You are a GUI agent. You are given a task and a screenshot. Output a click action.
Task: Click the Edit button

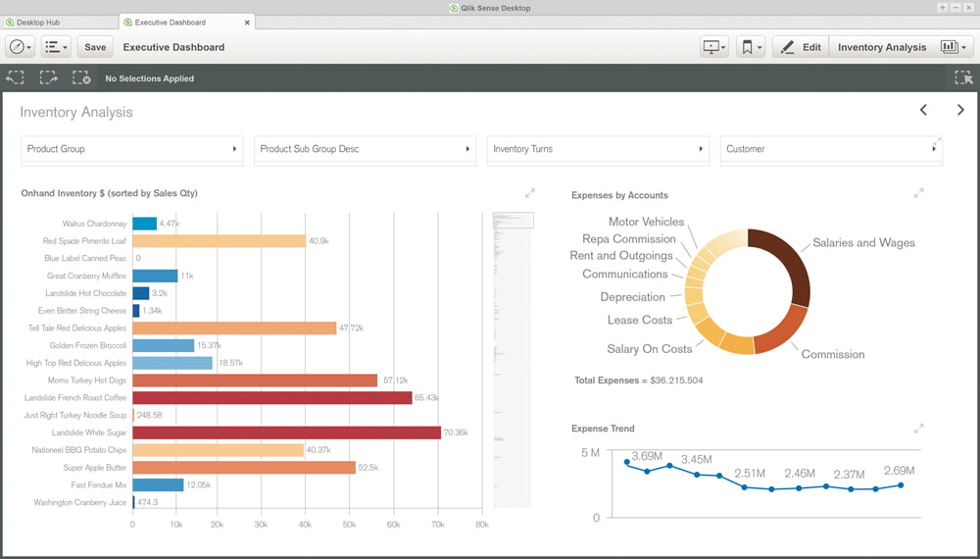pos(801,47)
